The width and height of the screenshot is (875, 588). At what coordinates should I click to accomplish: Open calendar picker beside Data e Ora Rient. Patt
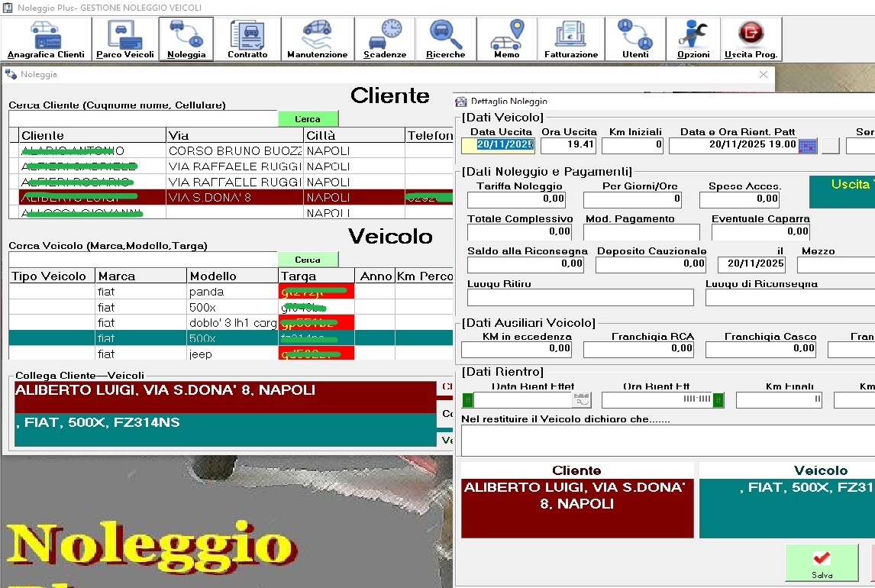[x=808, y=145]
